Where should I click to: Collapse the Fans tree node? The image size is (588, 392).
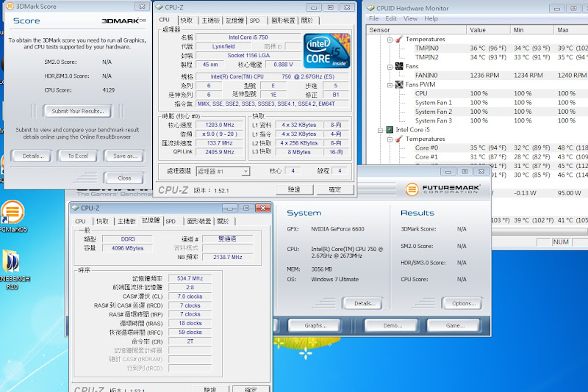[x=390, y=67]
